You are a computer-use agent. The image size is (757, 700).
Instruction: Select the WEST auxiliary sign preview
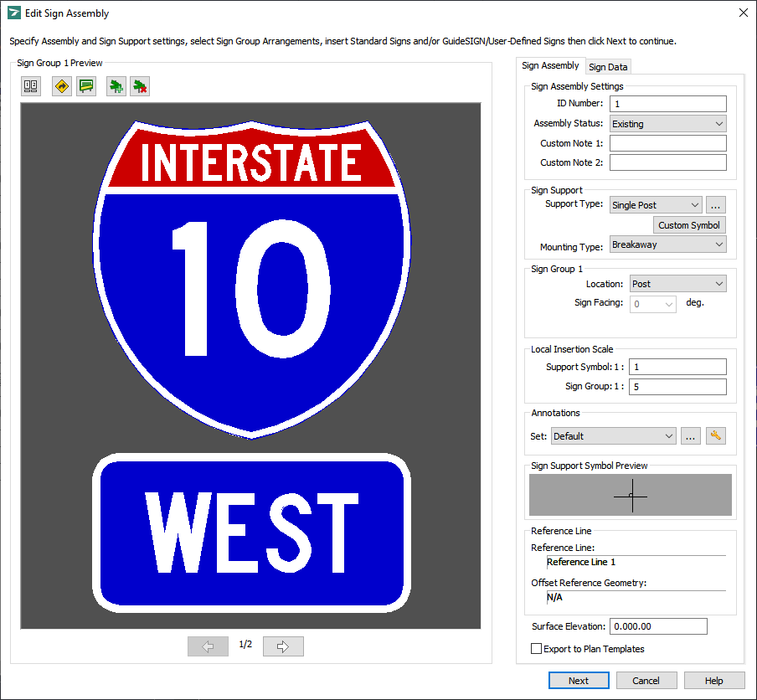click(x=251, y=533)
